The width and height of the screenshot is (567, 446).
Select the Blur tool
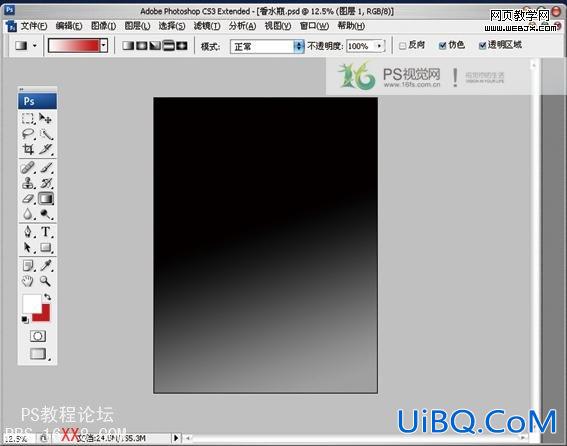click(x=28, y=214)
